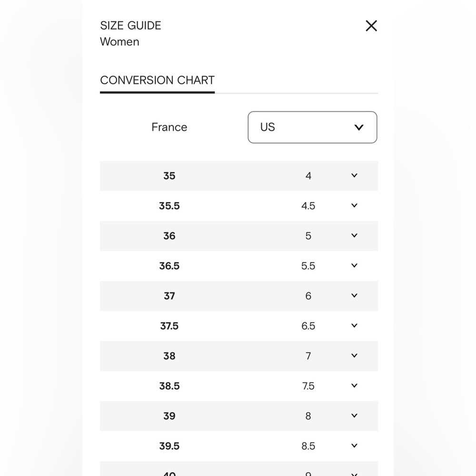Close the Size Guide panel
This screenshot has height=476, width=476.
[371, 26]
